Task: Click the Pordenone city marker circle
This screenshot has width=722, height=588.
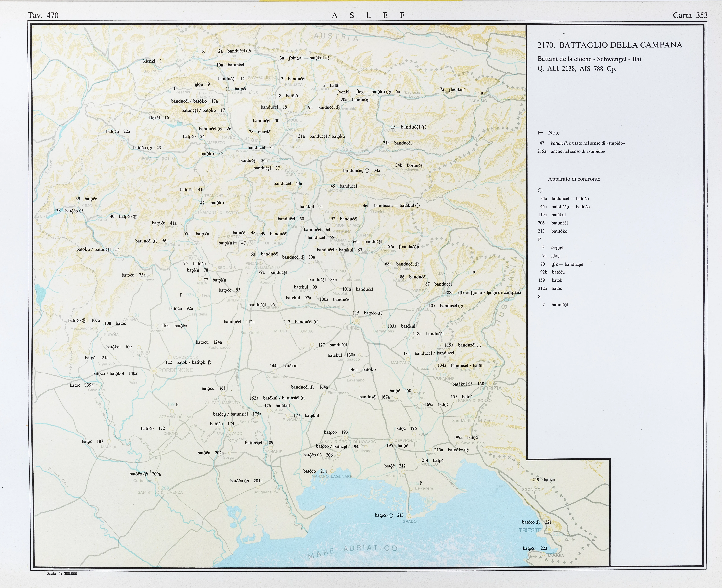Action: click(x=154, y=371)
